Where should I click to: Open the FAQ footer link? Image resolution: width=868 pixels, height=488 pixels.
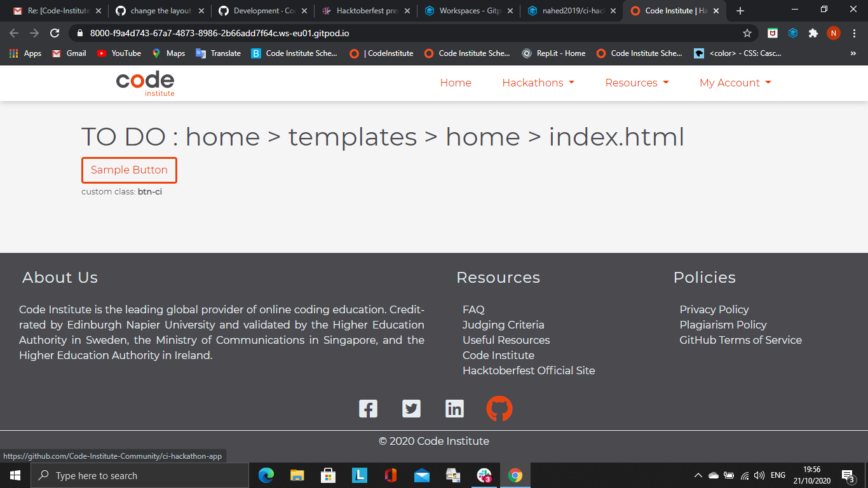click(473, 309)
